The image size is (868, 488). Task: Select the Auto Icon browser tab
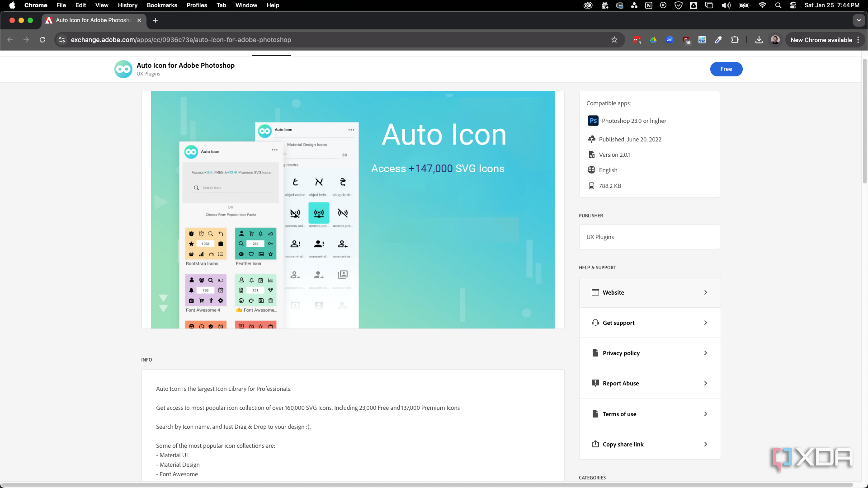(93, 20)
